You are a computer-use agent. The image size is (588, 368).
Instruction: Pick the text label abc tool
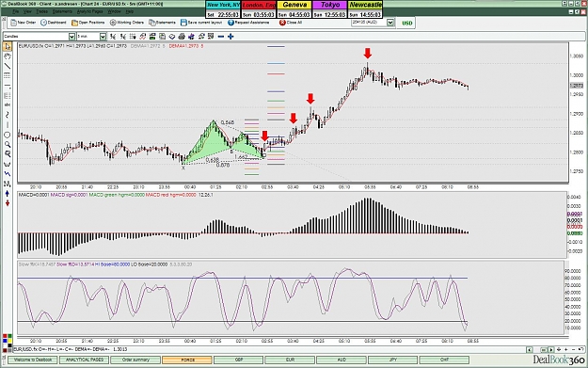[8, 105]
